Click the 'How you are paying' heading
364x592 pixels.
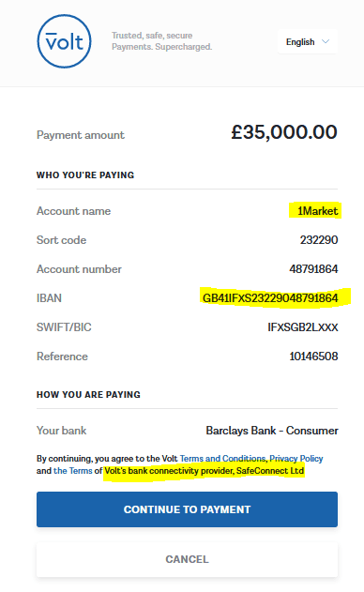coord(88,395)
